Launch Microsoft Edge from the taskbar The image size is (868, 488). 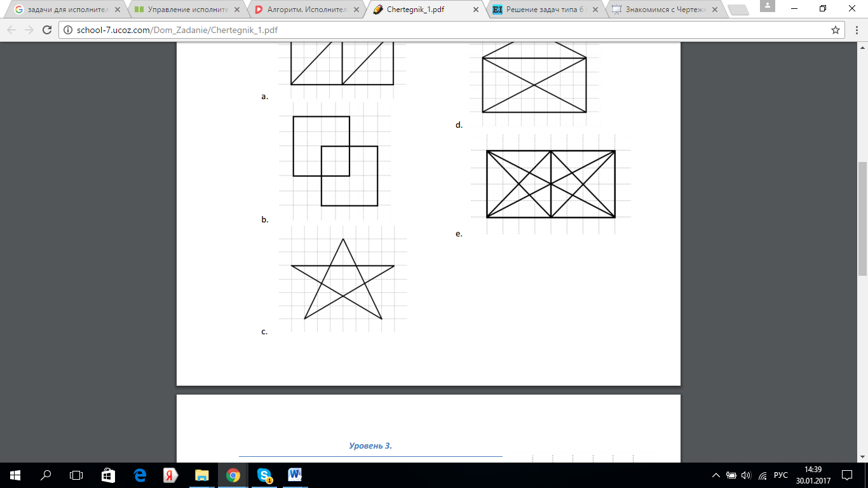[140, 475]
